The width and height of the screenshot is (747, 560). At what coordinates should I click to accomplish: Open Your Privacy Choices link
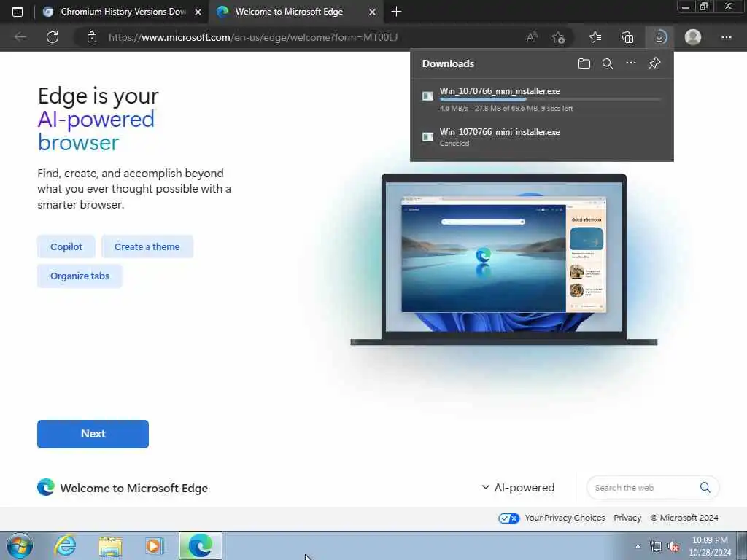pos(565,518)
